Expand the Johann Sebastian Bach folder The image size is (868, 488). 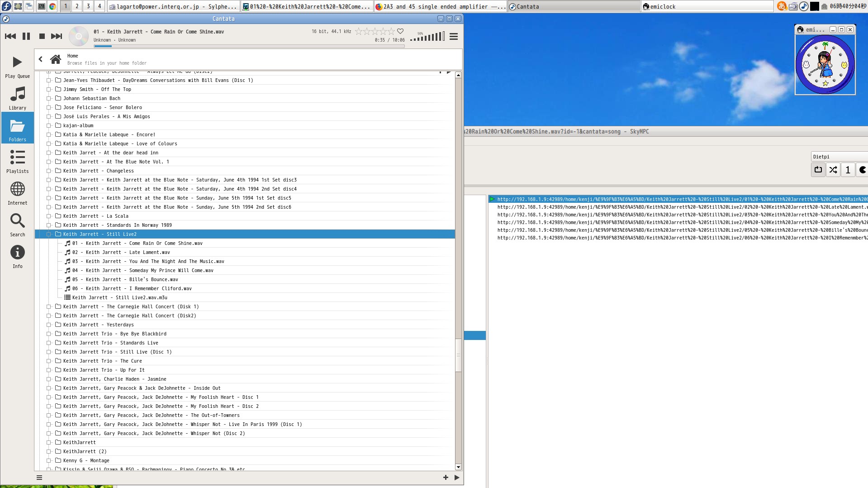pyautogui.click(x=49, y=98)
